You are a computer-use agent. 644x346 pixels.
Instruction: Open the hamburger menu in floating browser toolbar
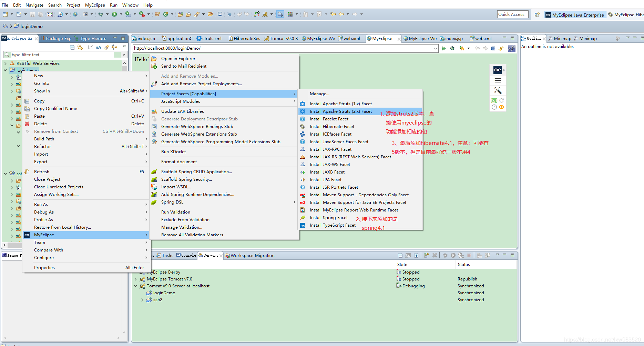pyautogui.click(x=498, y=80)
